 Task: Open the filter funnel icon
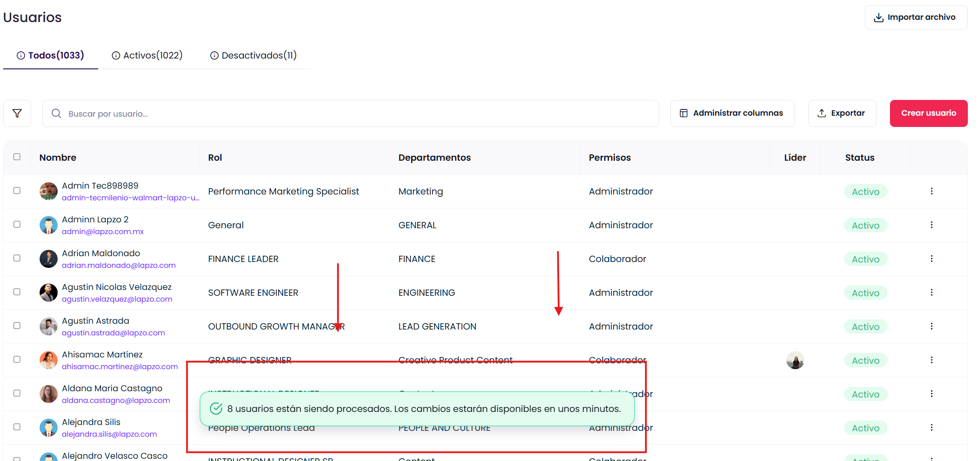point(17,113)
